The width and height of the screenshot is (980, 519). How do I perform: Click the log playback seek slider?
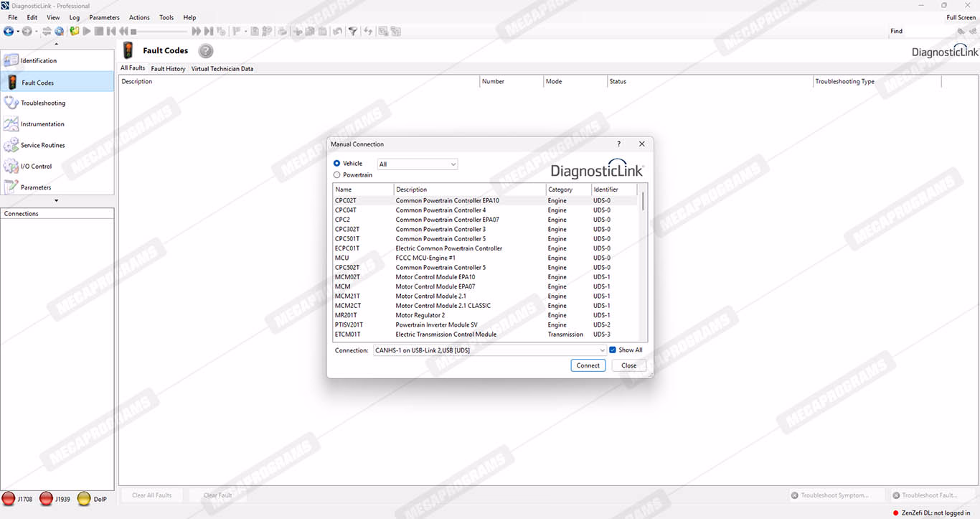tap(159, 32)
